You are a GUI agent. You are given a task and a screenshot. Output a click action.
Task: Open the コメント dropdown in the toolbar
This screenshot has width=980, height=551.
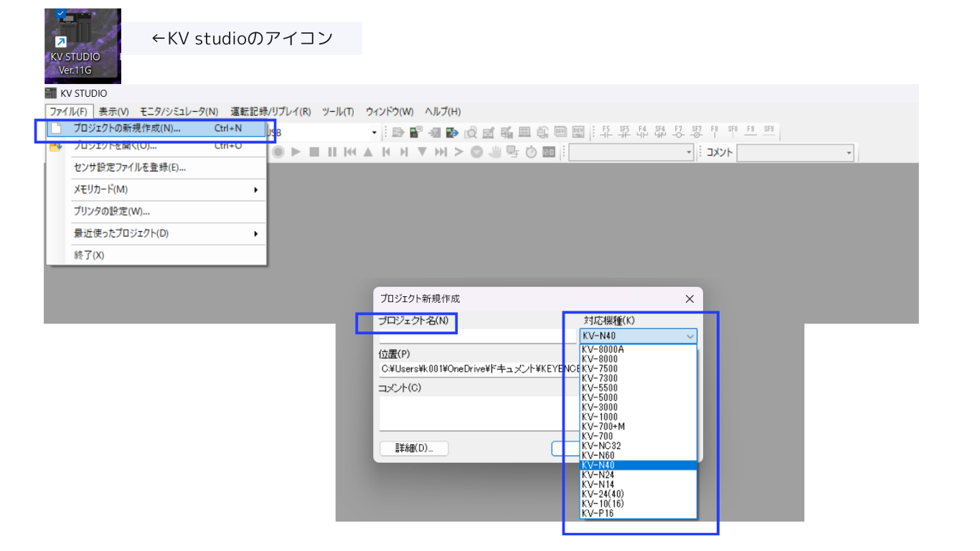(x=796, y=152)
